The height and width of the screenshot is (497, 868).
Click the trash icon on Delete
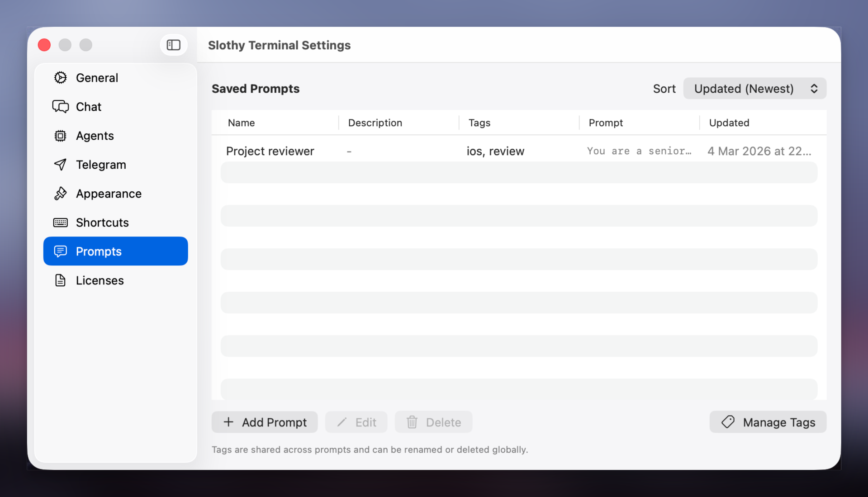pyautogui.click(x=412, y=422)
